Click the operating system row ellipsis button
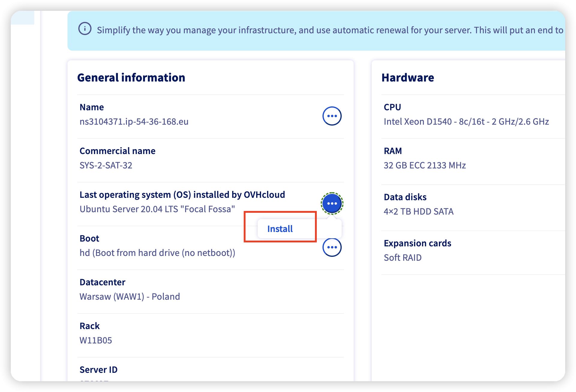Screen dimensions: 576x392 coord(332,203)
